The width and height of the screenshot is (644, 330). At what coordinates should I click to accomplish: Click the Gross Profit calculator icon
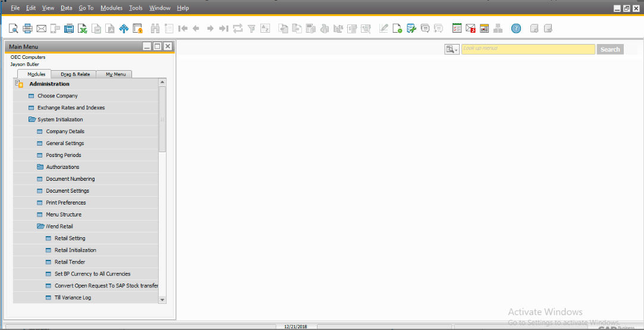[311, 29]
